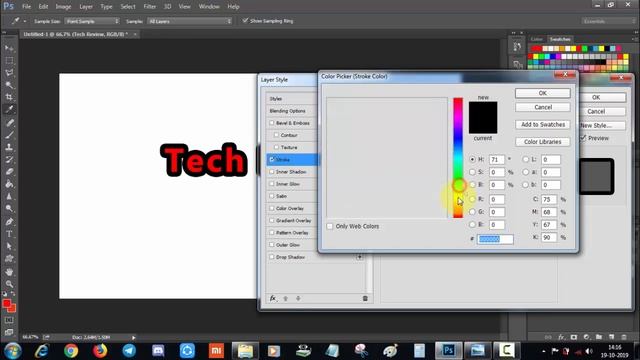Select the History Brush tool

click(9, 160)
